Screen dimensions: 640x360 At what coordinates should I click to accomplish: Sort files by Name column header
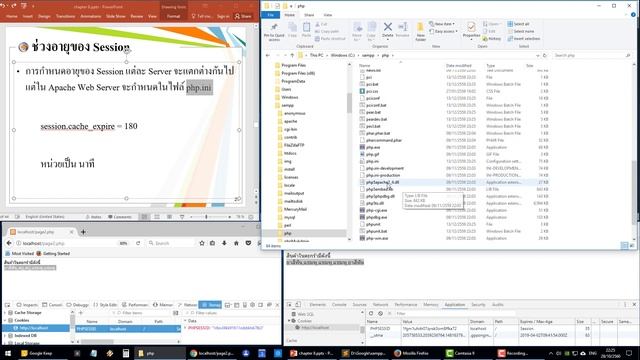coord(364,65)
